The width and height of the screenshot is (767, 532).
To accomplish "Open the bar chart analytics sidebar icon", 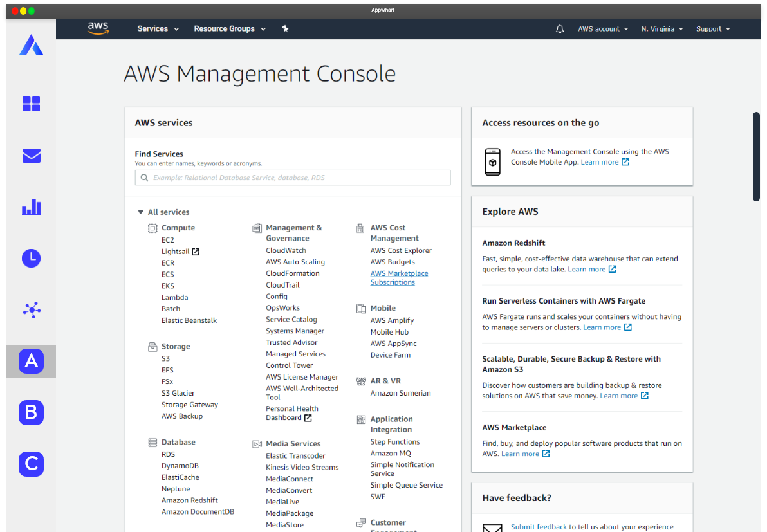I will tap(31, 207).
